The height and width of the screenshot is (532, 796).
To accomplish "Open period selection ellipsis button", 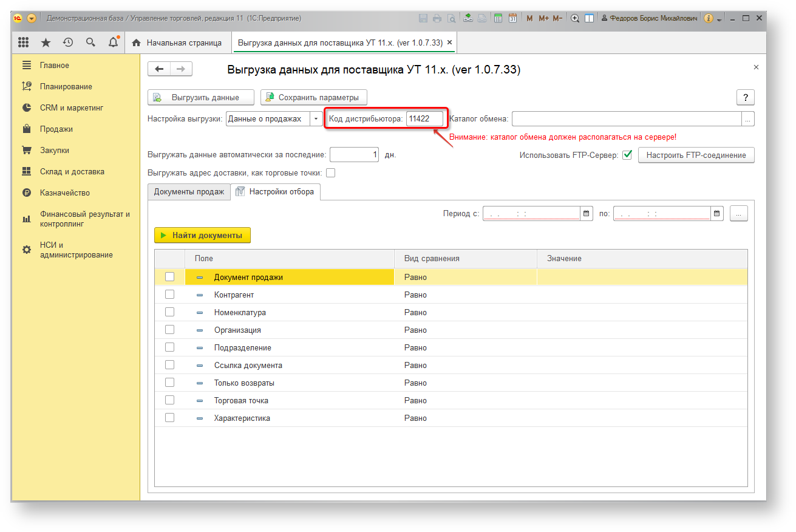I will [x=739, y=213].
